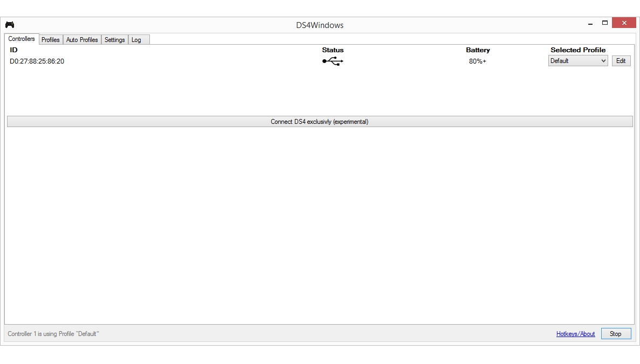Click the USB connection icon under Status
640x364 pixels.
(x=333, y=61)
